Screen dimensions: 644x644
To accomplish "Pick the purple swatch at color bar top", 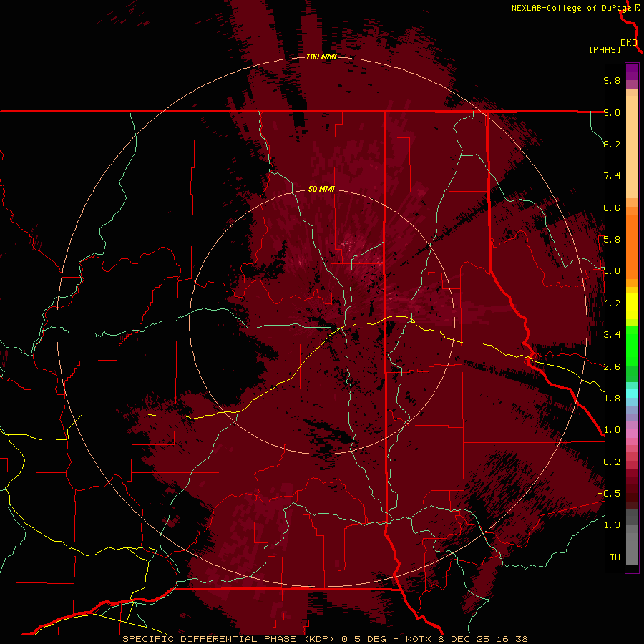I will [632, 72].
